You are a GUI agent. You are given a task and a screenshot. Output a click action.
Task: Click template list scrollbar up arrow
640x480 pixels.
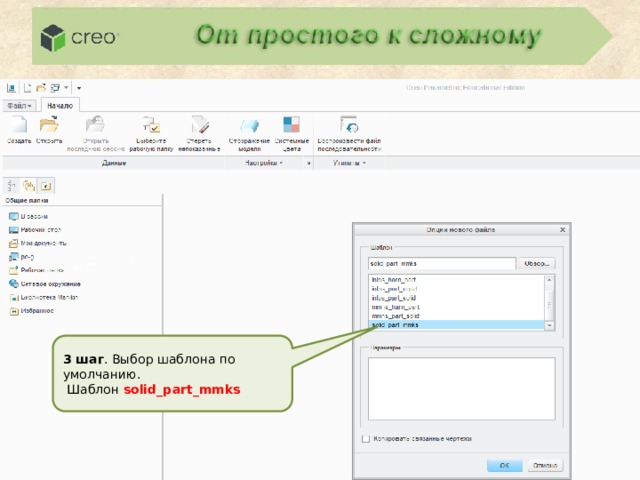pos(549,280)
